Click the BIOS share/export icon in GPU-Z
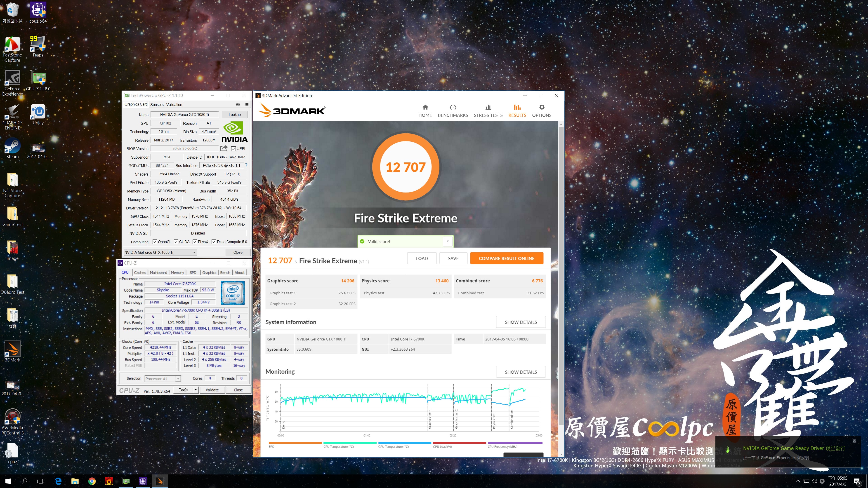The image size is (868, 488). click(224, 148)
